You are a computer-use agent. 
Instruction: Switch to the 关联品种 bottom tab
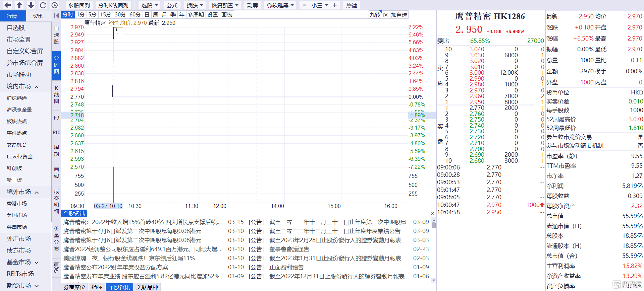tap(147, 287)
